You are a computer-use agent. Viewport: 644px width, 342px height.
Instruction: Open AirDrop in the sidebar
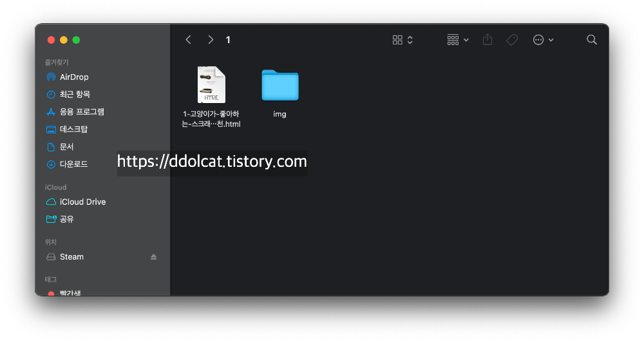74,77
